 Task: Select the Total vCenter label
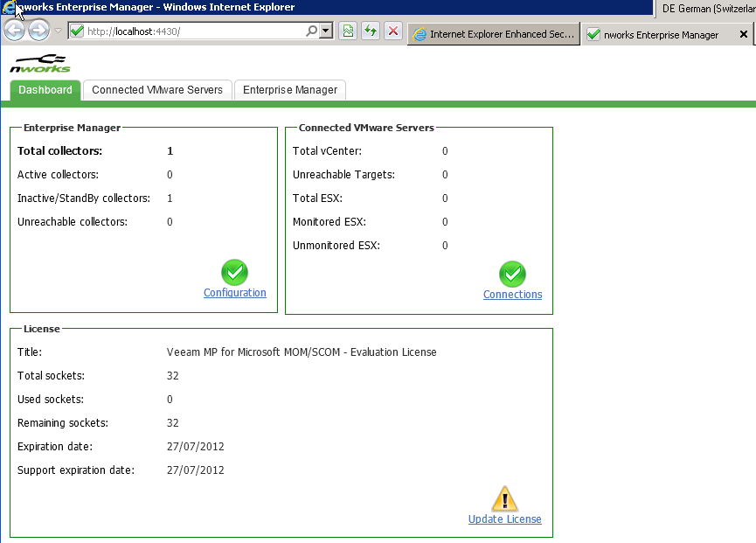click(327, 151)
